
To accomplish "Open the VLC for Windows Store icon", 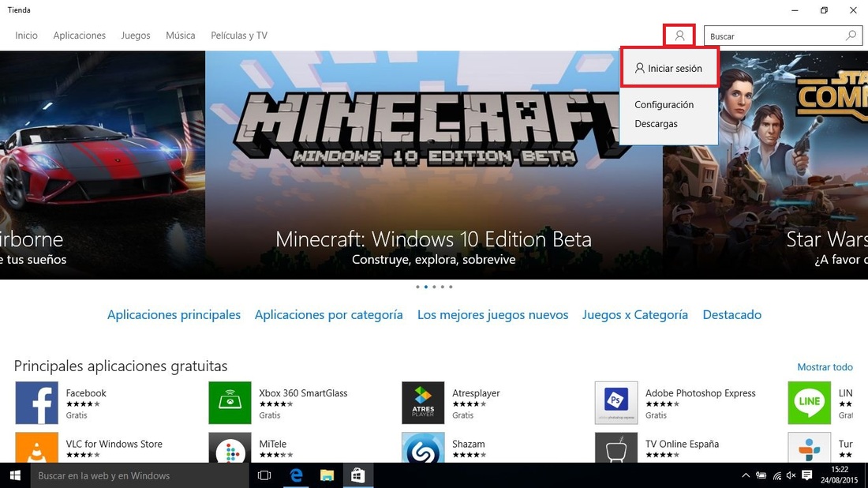I will (x=36, y=448).
